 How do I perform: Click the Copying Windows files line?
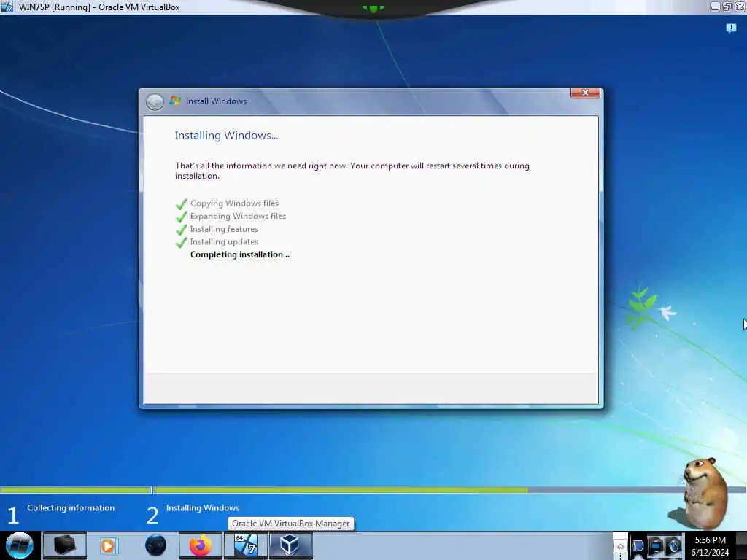click(234, 203)
